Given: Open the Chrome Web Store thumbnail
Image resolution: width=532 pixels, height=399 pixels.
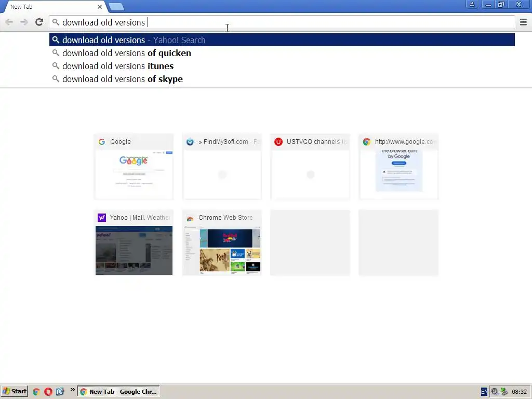Looking at the screenshot, I should coord(222,243).
